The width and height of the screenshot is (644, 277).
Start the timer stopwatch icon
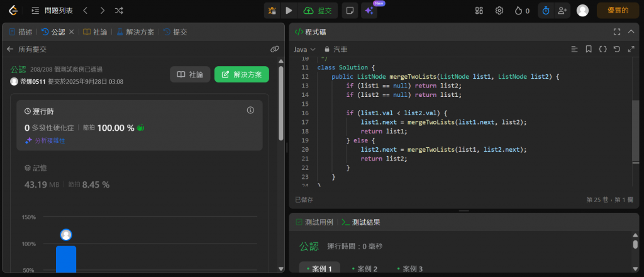[x=546, y=11]
